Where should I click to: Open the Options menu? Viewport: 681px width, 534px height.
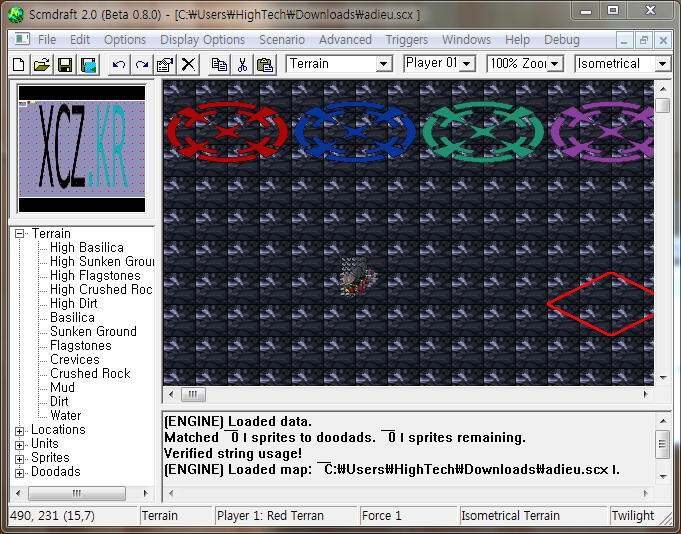point(125,40)
